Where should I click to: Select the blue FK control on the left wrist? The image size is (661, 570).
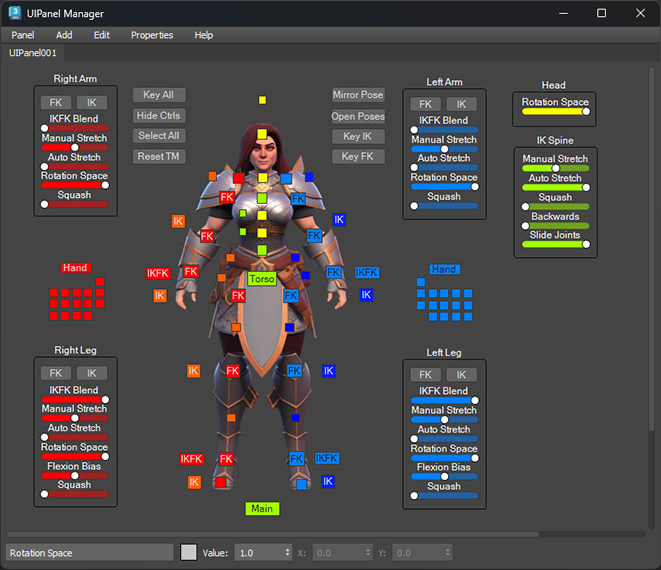pyautogui.click(x=333, y=272)
